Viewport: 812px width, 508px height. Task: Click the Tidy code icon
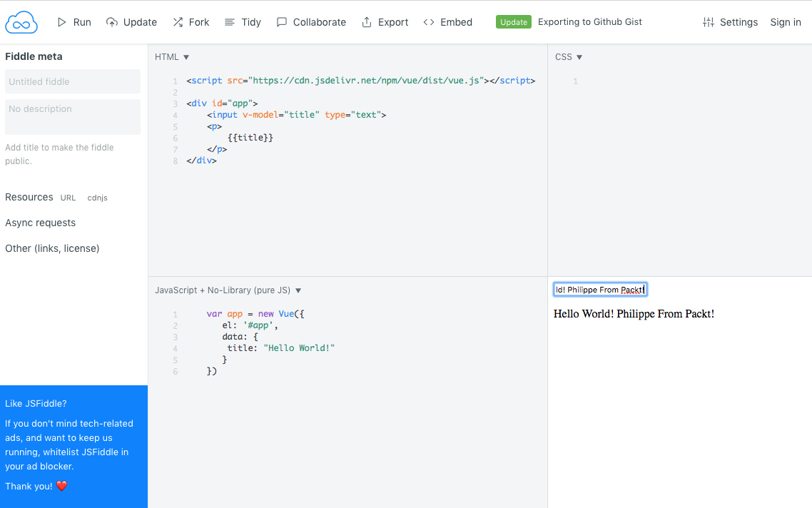coord(230,22)
